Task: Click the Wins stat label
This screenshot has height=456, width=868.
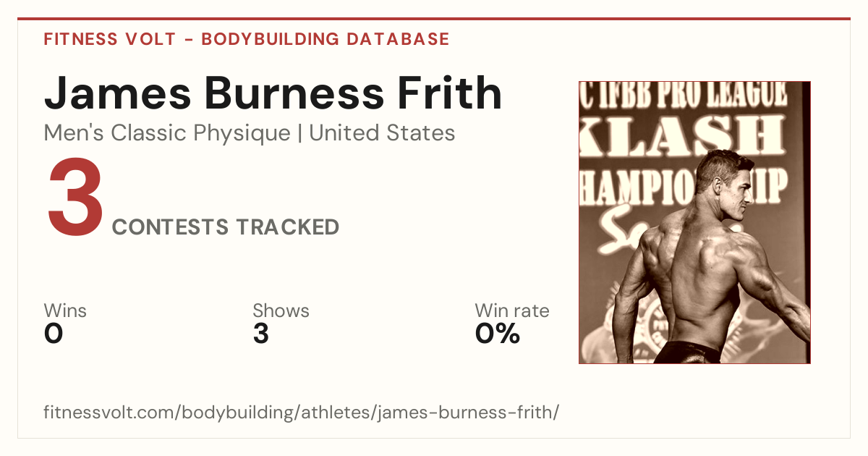Action: (65, 311)
